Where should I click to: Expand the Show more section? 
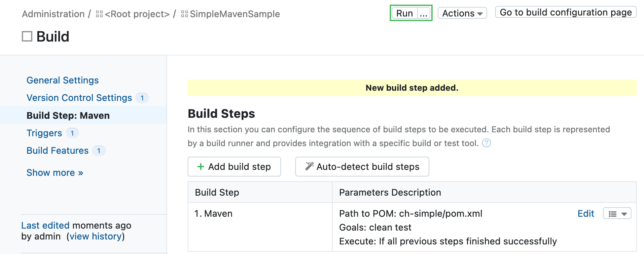click(54, 172)
